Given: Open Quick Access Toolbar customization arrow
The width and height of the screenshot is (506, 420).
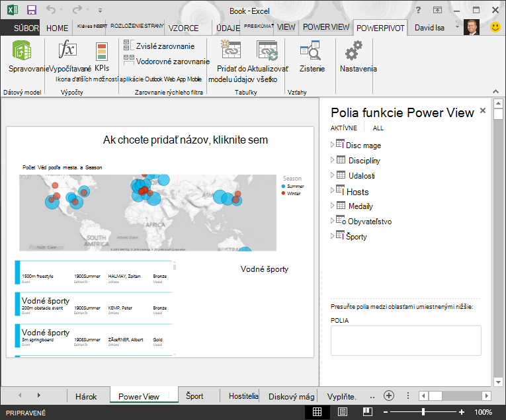Looking at the screenshot, I should pyautogui.click(x=100, y=11).
